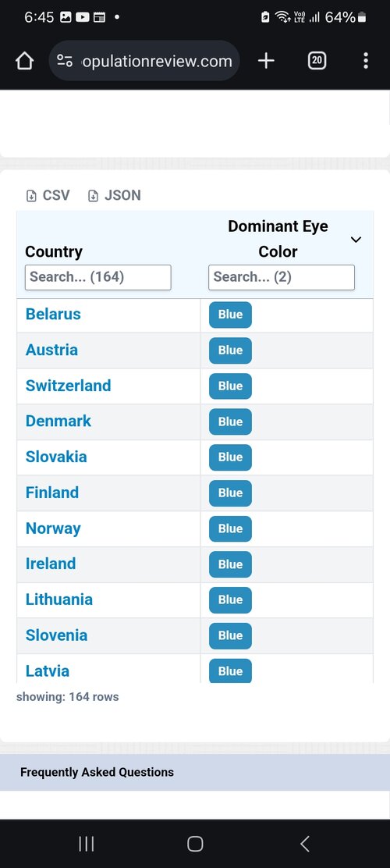Tap the Android back navigation arrow
This screenshot has width=390, height=868.
[x=304, y=844]
